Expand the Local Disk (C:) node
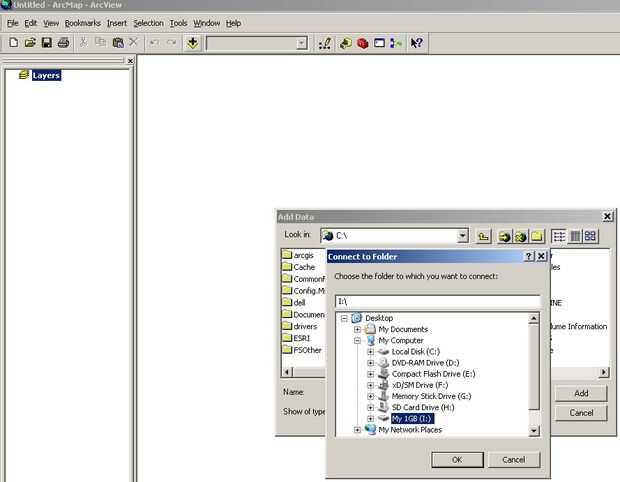The width and height of the screenshot is (620, 482). coord(370,352)
